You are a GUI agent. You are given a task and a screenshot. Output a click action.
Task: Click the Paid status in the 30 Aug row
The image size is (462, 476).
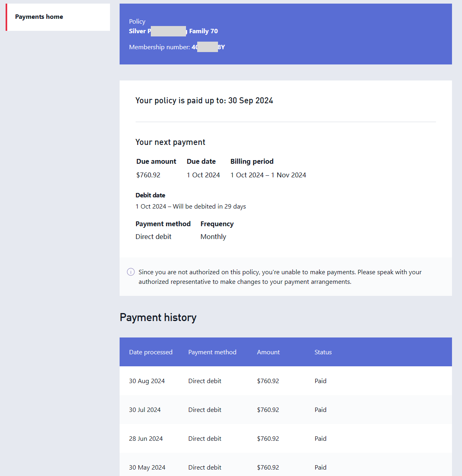pyautogui.click(x=320, y=381)
